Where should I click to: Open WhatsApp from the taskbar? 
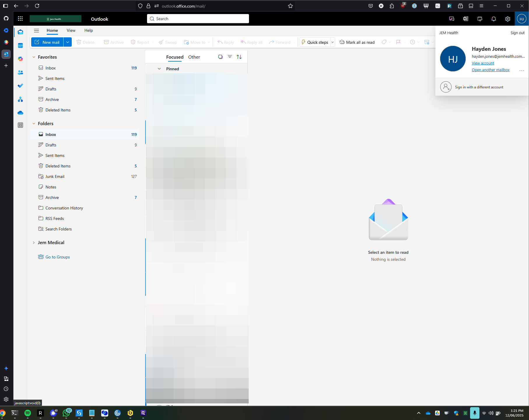[66, 413]
